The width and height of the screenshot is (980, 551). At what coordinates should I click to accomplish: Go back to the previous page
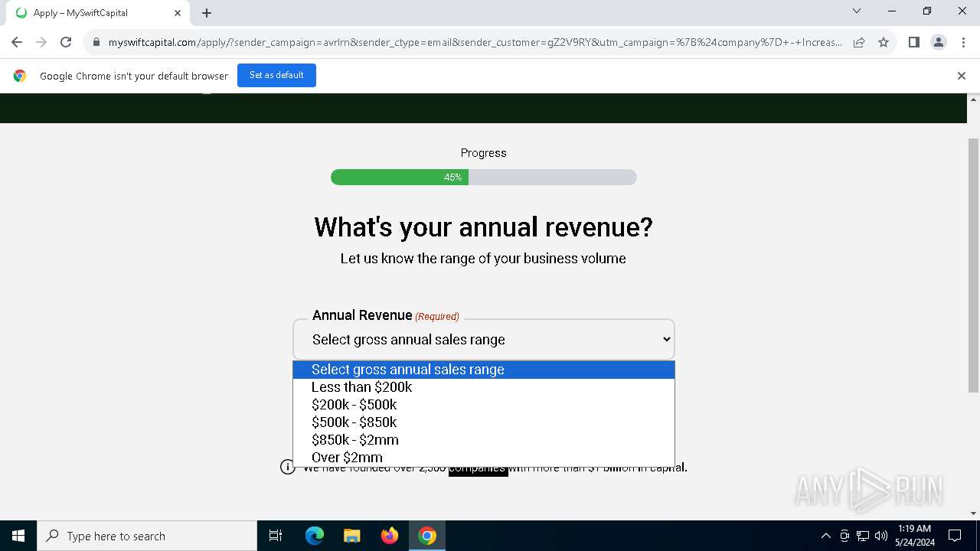point(17,42)
